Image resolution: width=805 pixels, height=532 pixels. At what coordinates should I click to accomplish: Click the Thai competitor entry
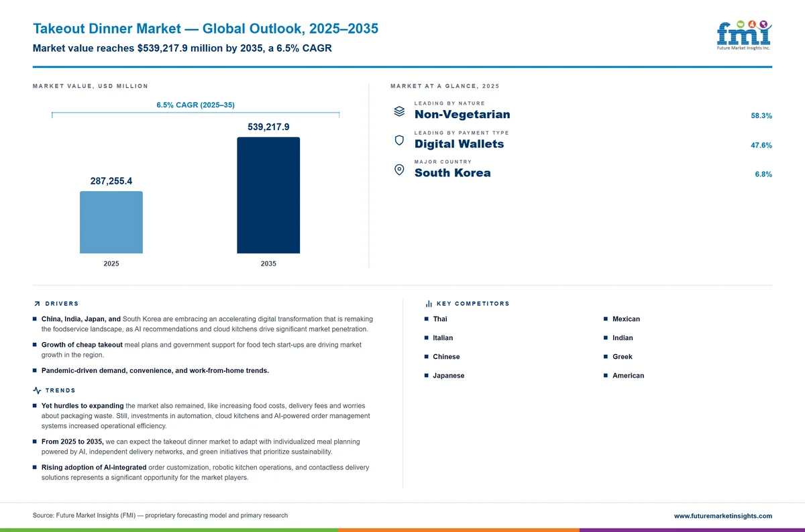tap(440, 319)
